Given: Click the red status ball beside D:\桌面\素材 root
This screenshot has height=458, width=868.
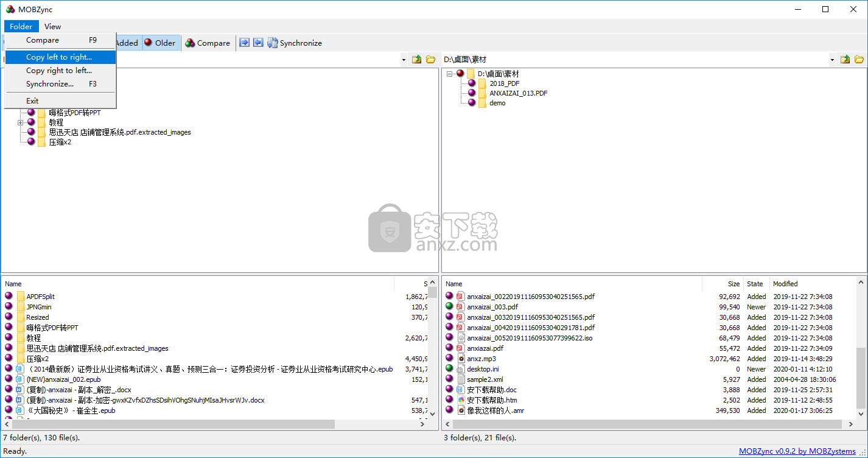Looking at the screenshot, I should point(460,73).
